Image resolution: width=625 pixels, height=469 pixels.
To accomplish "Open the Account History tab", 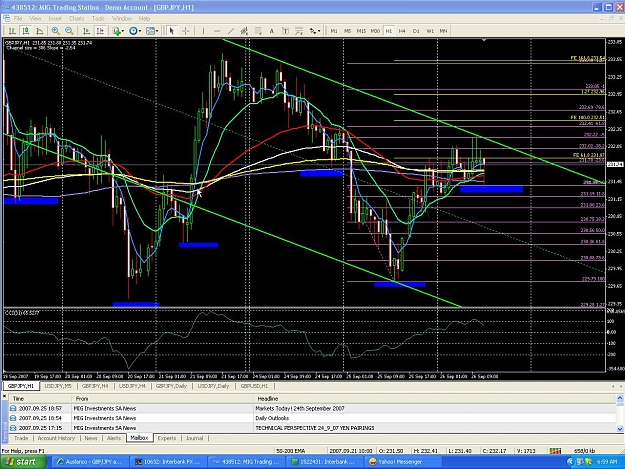I will click(56, 438).
